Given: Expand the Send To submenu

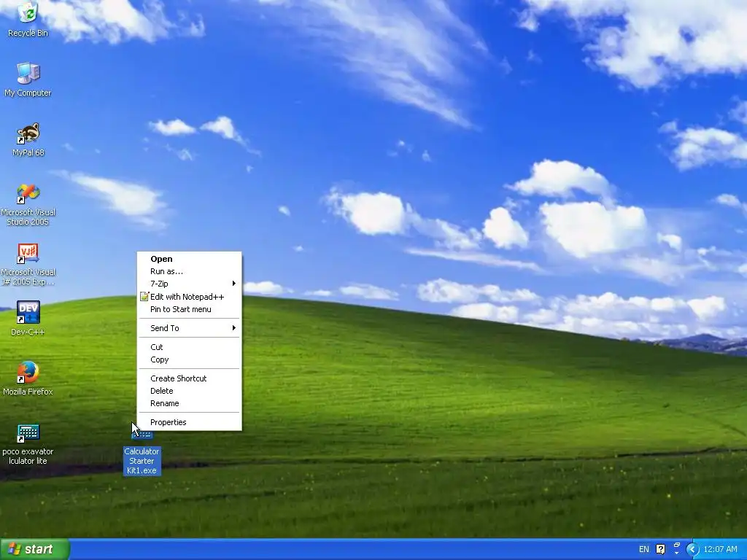Looking at the screenshot, I should click(189, 328).
